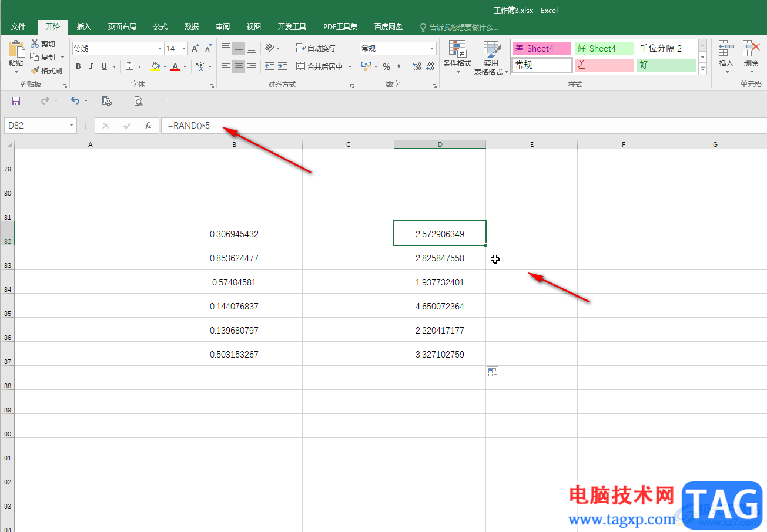Open Format as Table (套用表格格式)

(491, 58)
